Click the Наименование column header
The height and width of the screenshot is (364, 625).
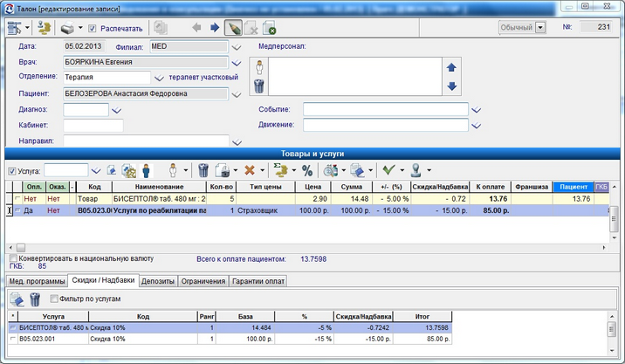point(159,187)
